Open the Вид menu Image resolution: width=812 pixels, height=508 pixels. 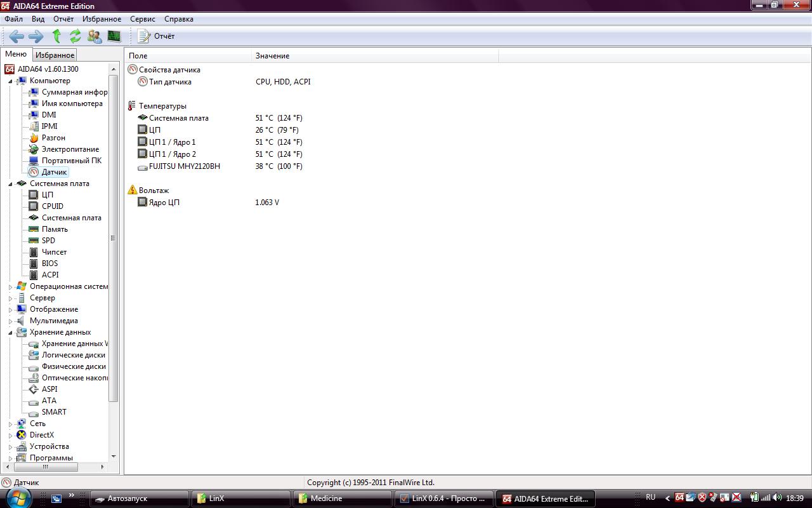click(38, 19)
